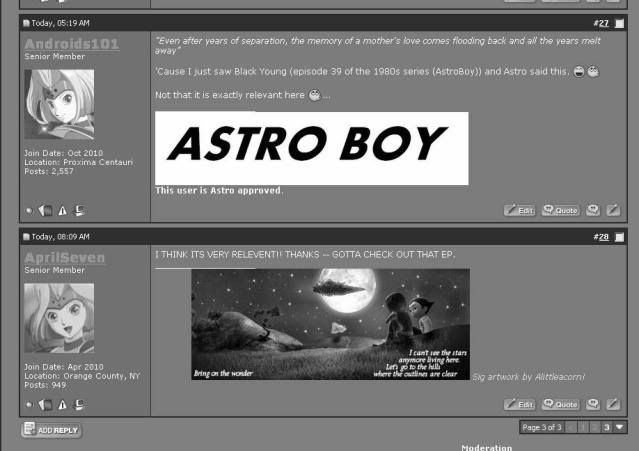Open AprilSeven username link
Image resolution: width=639 pixels, height=451 pixels.
(x=65, y=257)
